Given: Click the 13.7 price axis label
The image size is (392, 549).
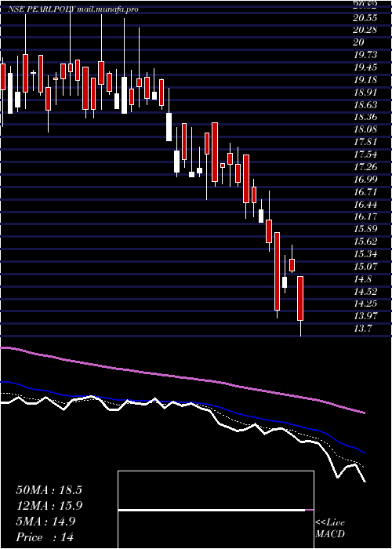Looking at the screenshot, I should (363, 329).
